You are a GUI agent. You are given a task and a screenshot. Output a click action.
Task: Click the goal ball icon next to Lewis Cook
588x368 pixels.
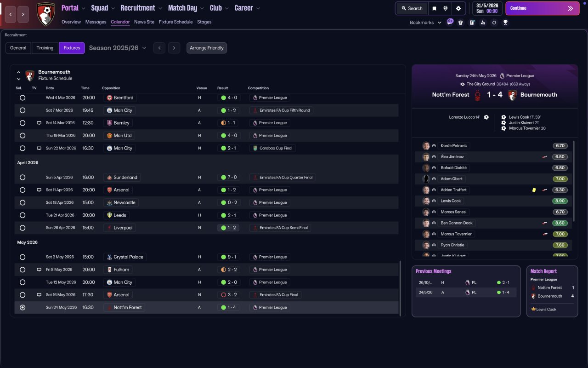click(x=503, y=117)
